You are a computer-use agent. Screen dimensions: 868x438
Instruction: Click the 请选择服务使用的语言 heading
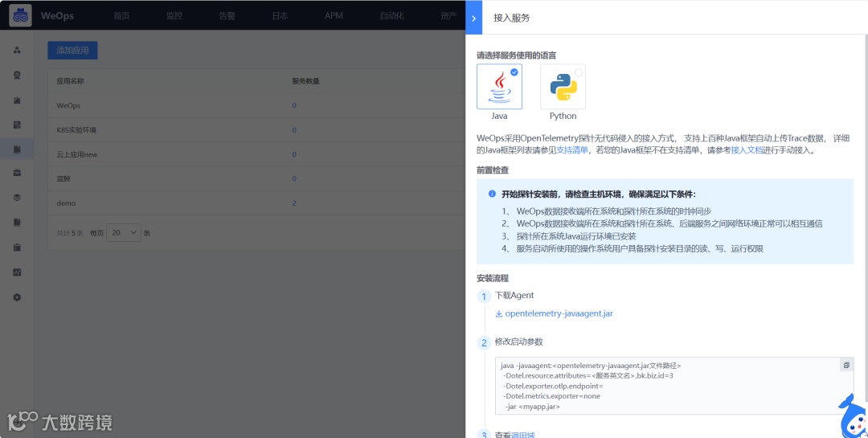point(517,55)
